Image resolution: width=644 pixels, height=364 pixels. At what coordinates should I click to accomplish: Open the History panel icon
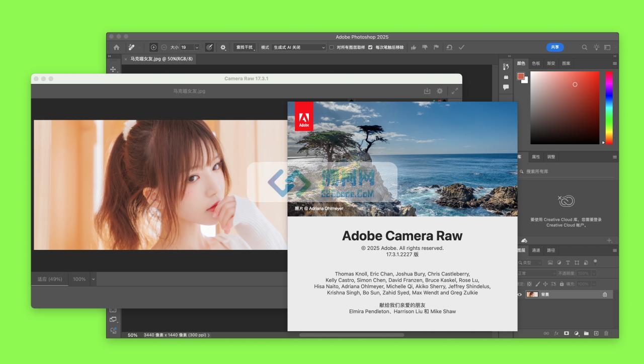click(506, 66)
